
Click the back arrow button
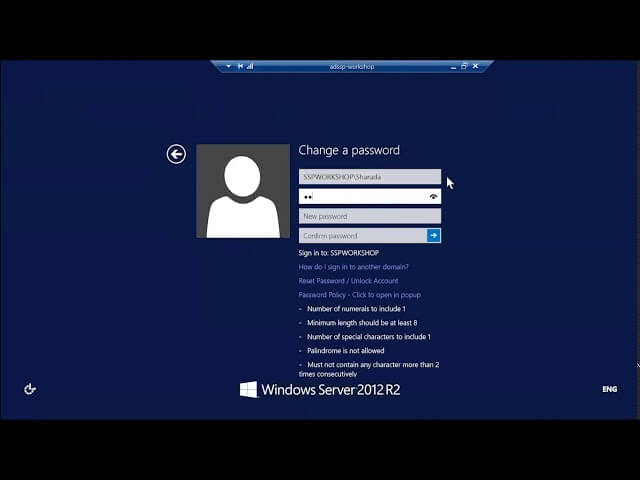tap(176, 154)
